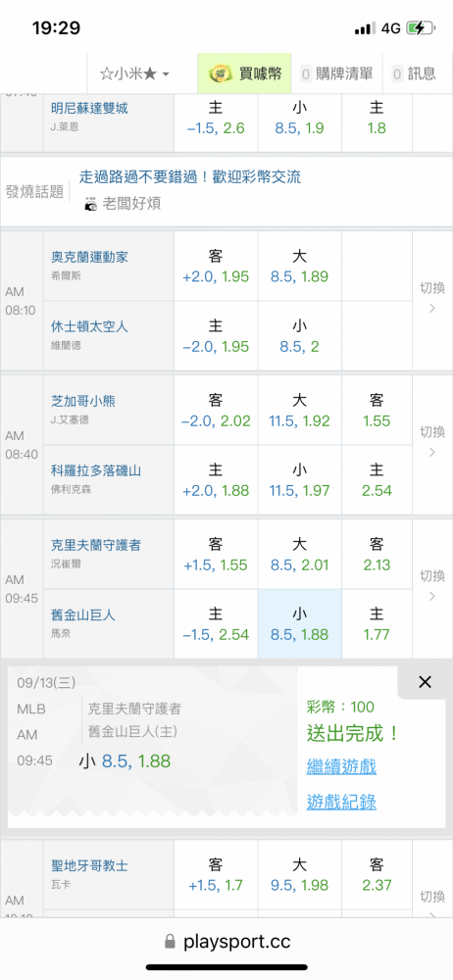The height and width of the screenshot is (980, 453).
Task: Tap the 買噱幣 coin icon
Action: tap(220, 73)
